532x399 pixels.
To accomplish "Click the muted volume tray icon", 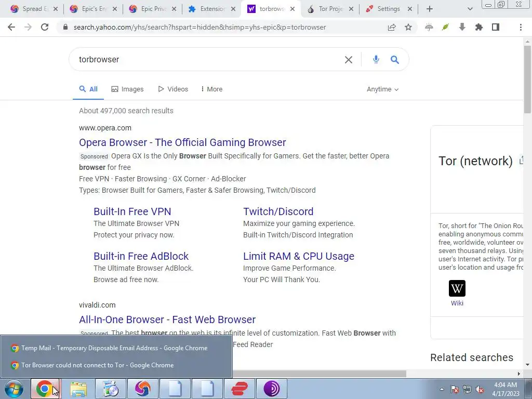I will [x=480, y=389].
